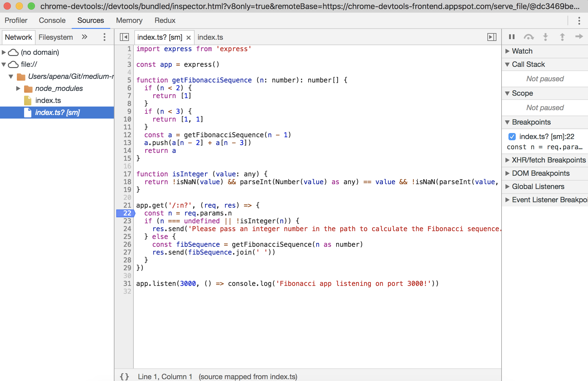Click the Step over function icon
Viewport: 588px width, 381px height.
(529, 37)
